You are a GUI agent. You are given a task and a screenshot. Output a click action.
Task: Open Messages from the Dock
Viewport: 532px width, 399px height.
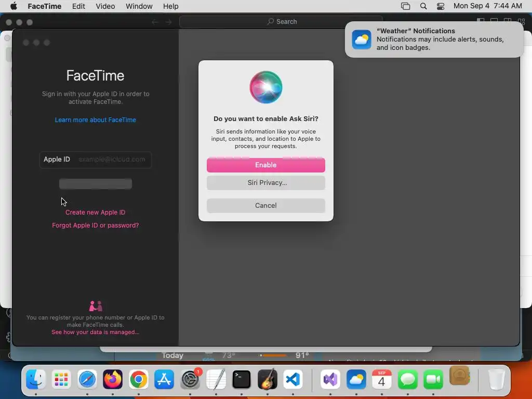[407, 379]
